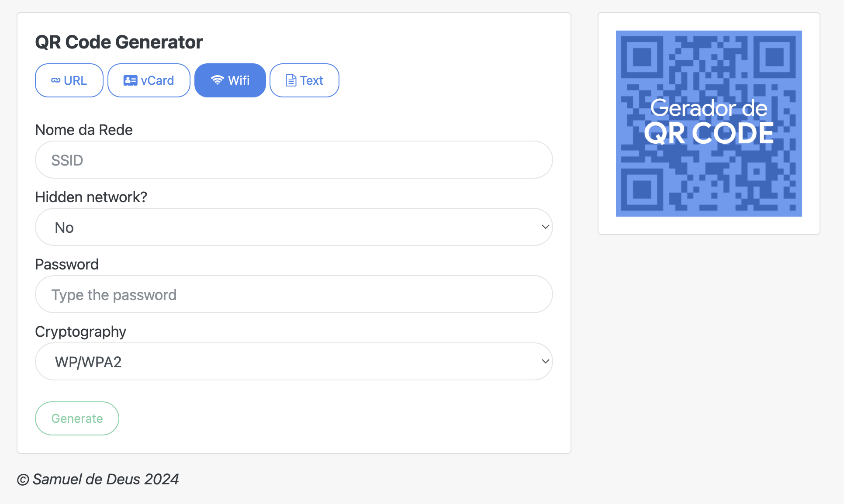Click the Gerador de QR CODE label

(x=709, y=121)
